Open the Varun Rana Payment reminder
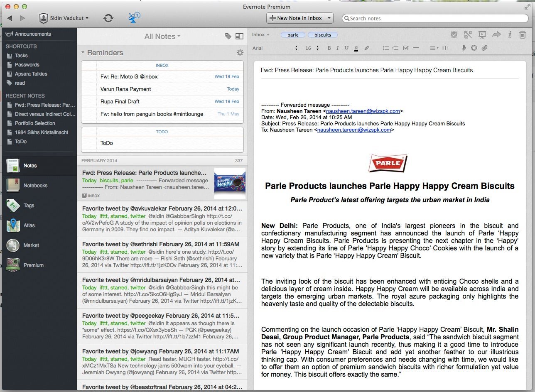 point(162,89)
